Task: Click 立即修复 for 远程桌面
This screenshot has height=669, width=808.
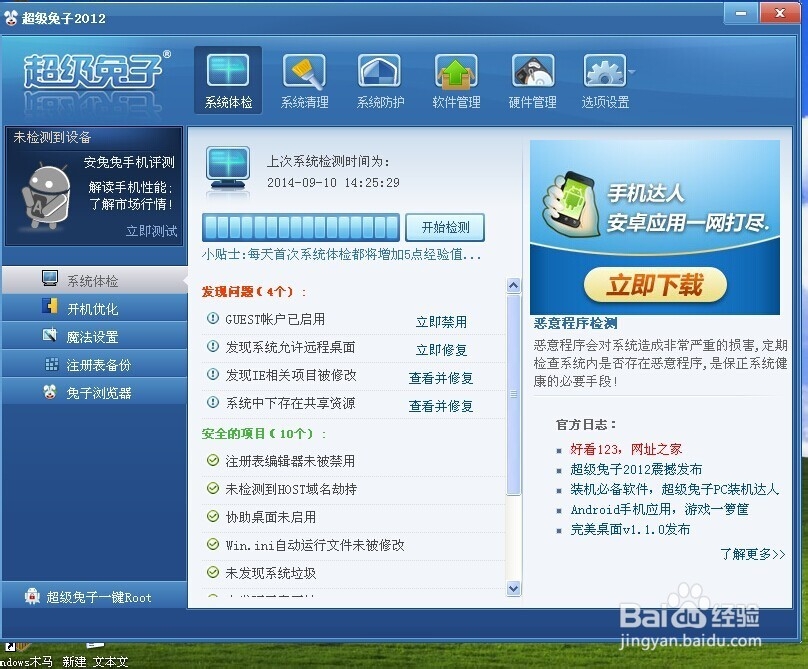Action: click(x=441, y=350)
